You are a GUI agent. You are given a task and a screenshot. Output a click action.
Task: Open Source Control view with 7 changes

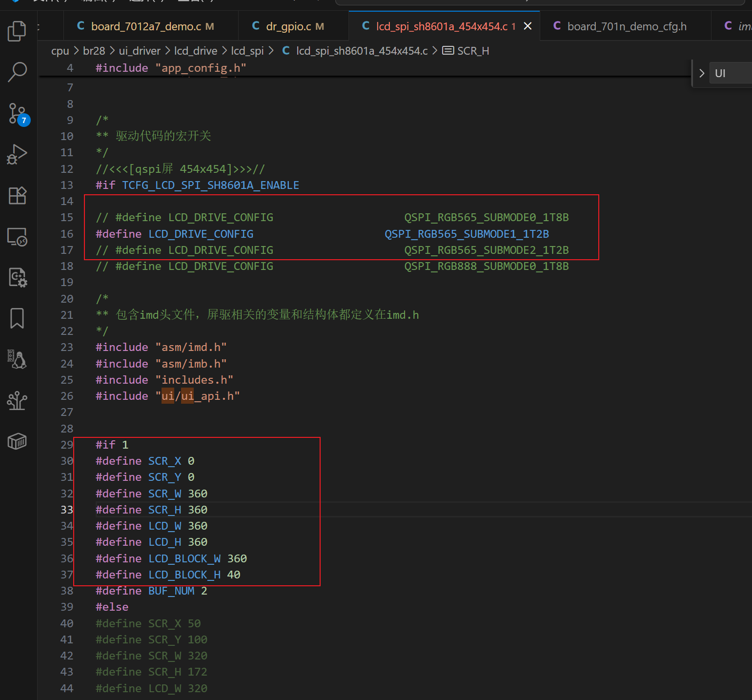[18, 114]
